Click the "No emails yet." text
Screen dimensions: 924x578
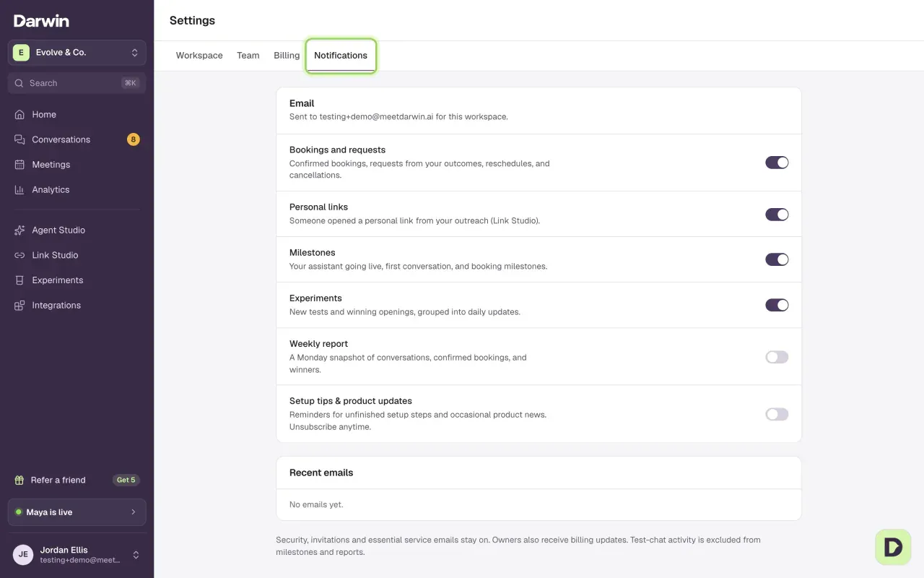click(x=316, y=504)
